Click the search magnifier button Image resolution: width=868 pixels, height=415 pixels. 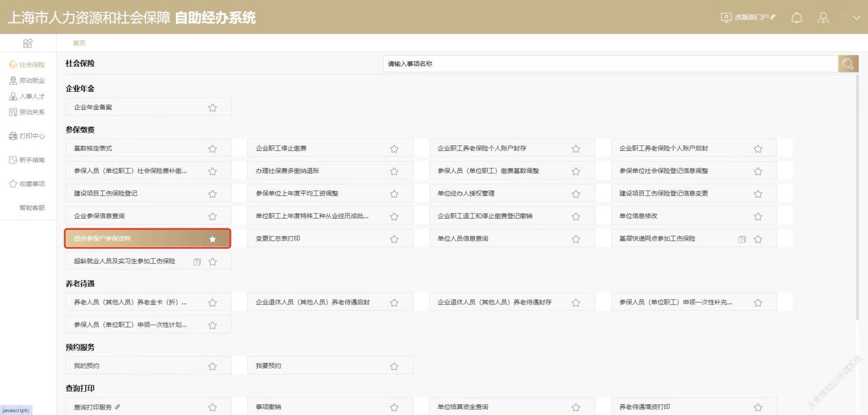[x=848, y=64]
